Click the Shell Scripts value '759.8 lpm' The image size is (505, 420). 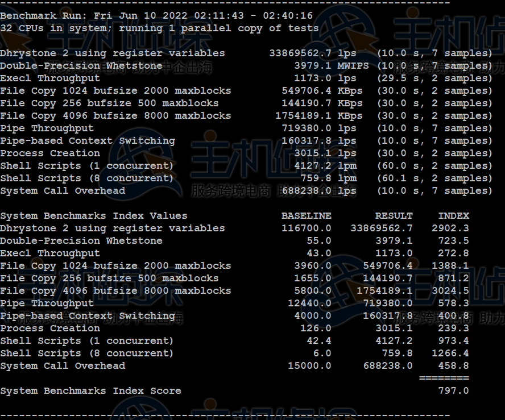(x=329, y=178)
